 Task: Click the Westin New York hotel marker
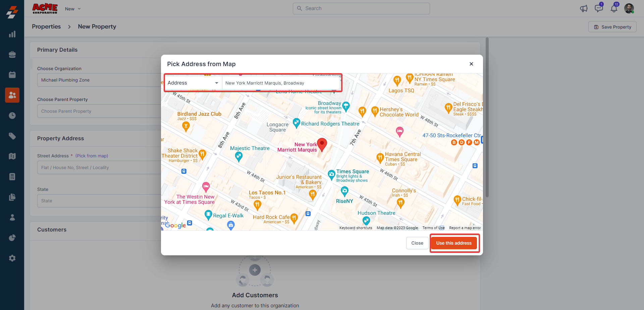click(206, 187)
